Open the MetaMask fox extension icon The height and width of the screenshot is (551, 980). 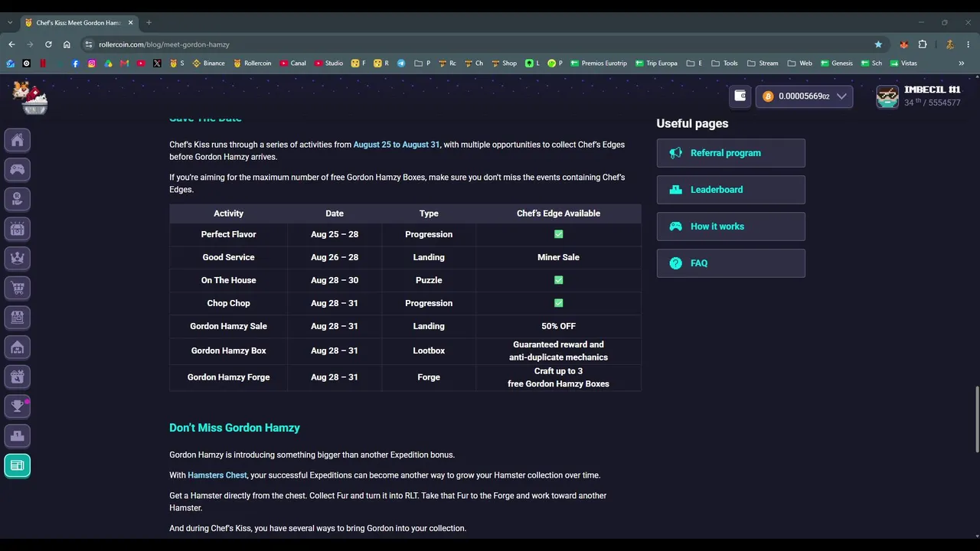[904, 44]
